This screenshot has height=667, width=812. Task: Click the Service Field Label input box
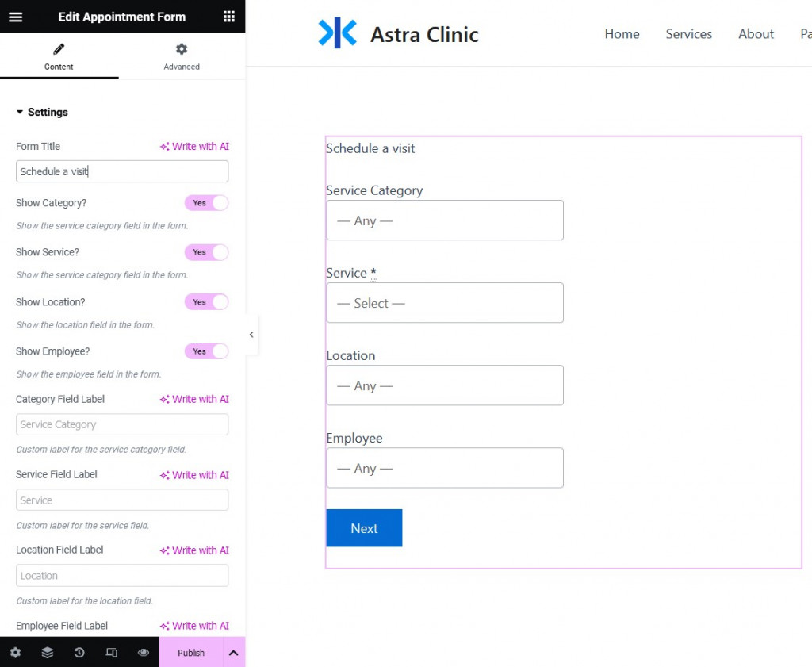[x=122, y=500]
